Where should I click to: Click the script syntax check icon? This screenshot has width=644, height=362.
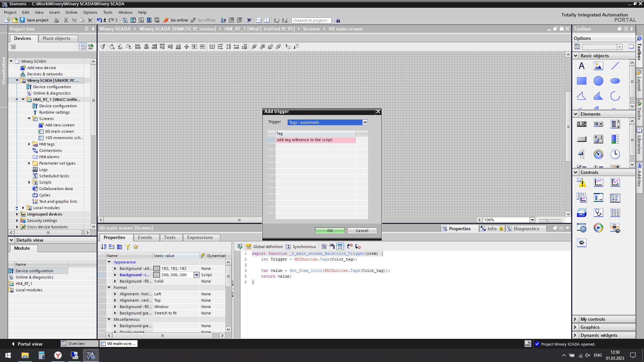(240, 246)
